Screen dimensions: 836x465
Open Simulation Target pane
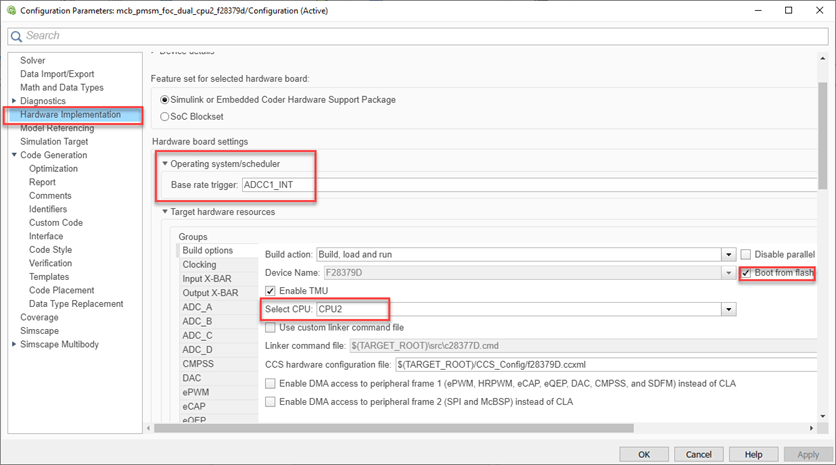[x=54, y=141]
